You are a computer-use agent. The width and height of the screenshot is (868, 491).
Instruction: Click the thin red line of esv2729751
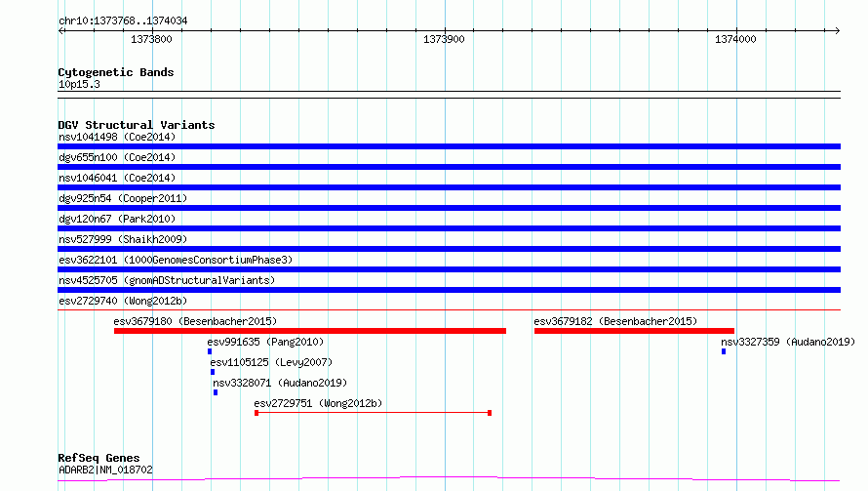tap(374, 413)
